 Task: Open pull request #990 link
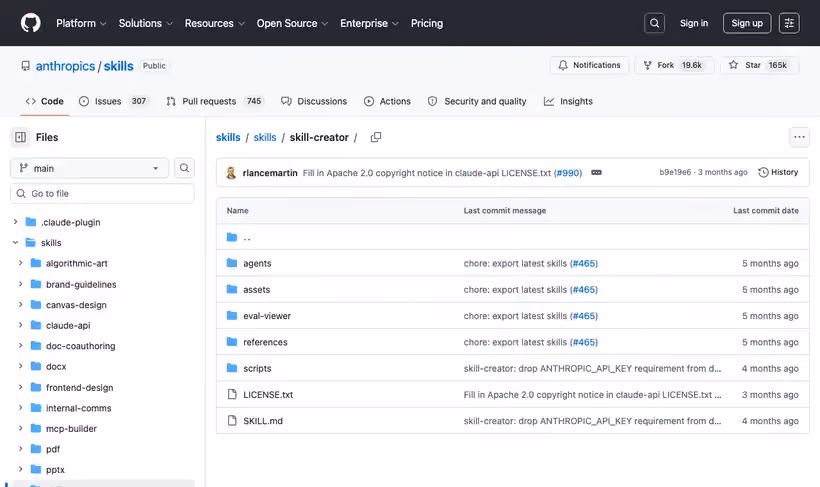point(568,173)
